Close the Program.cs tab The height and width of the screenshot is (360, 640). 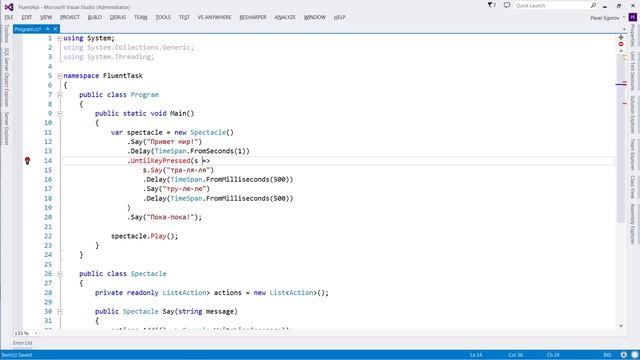click(55, 29)
